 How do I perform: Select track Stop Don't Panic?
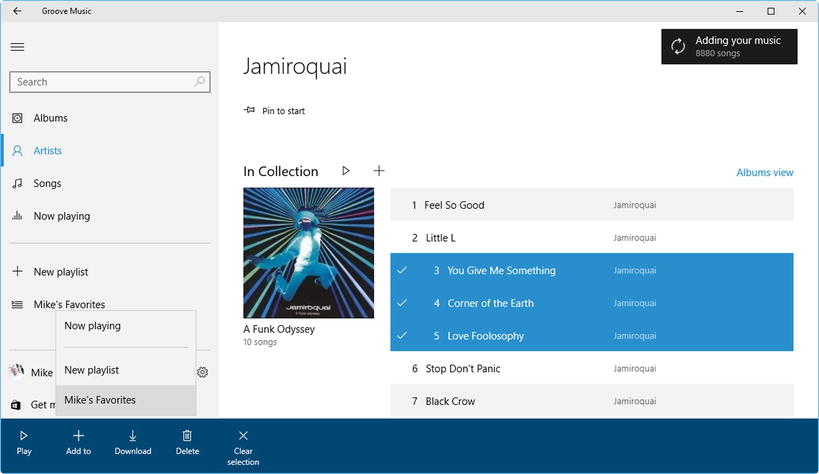tap(592, 368)
